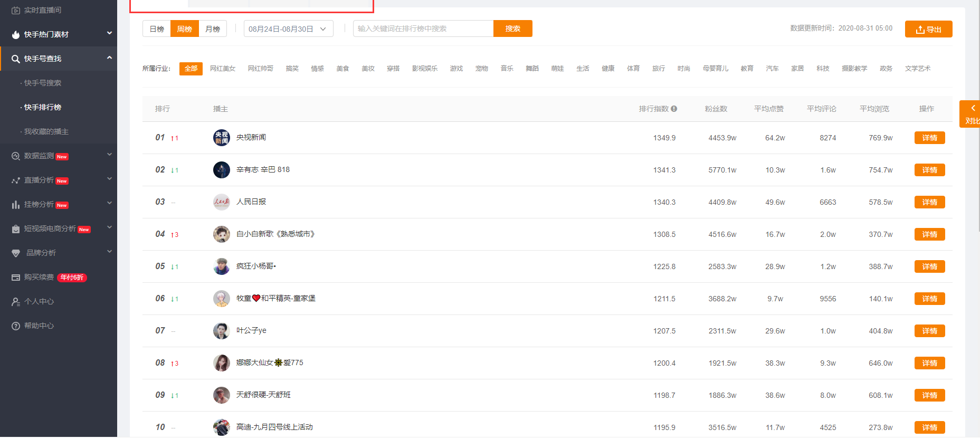Click the info icon beside 排行指数
Image resolution: width=980 pixels, height=439 pixels.
[x=674, y=109]
